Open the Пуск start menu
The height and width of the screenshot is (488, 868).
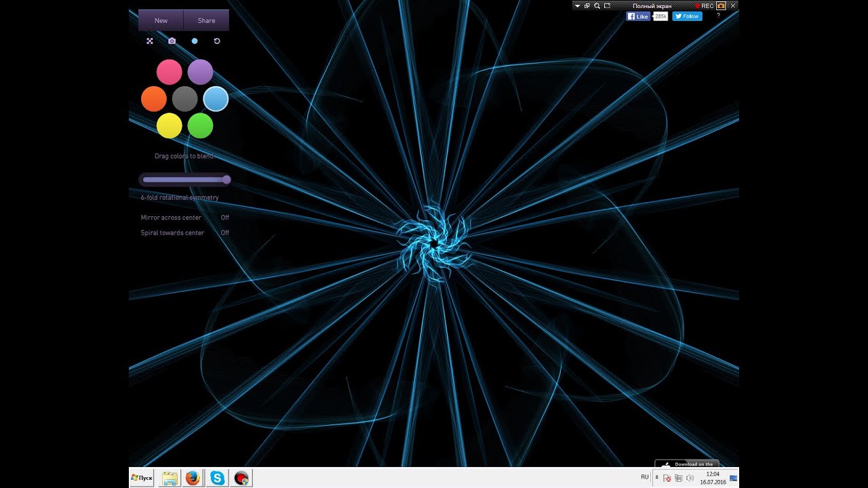142,478
